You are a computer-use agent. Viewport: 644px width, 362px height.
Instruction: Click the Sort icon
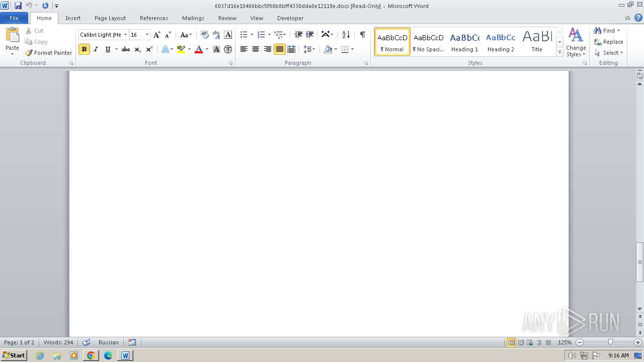point(346,35)
